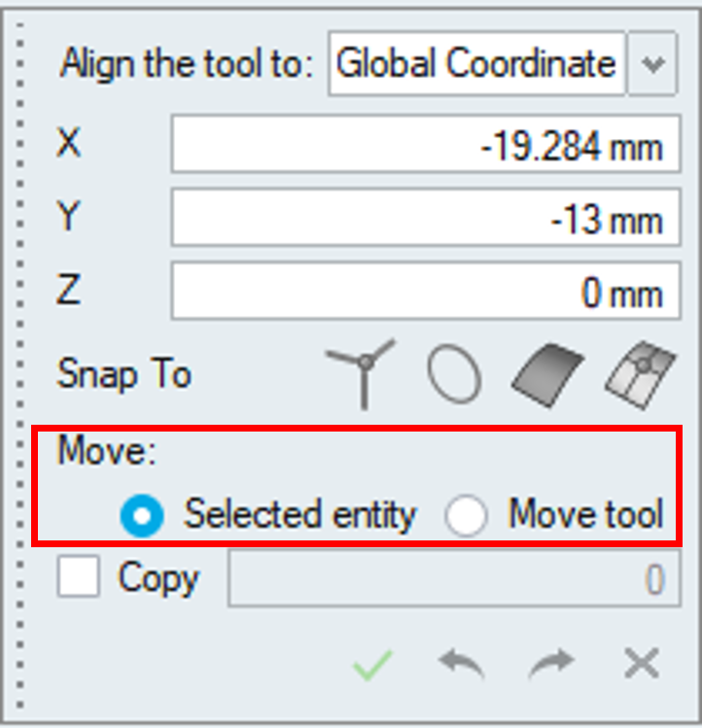
Task: Expand the alignment dropdown arrow
Action: pyautogui.click(x=653, y=65)
